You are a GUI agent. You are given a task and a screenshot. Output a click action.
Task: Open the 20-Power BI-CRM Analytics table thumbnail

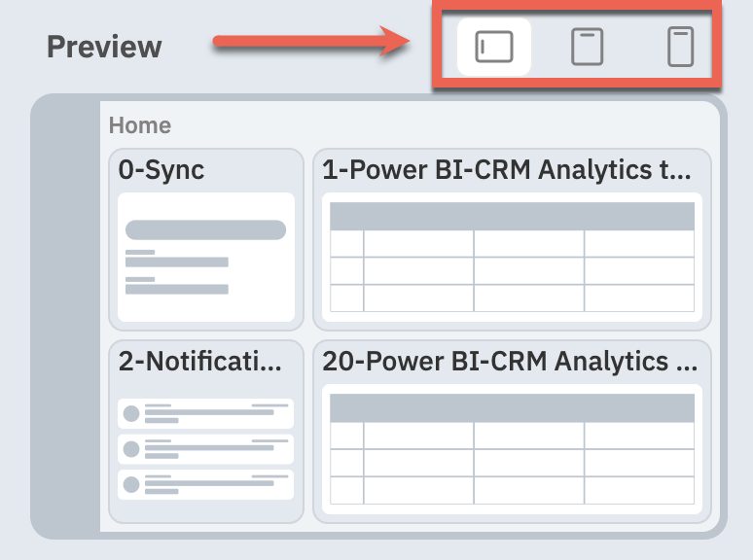point(512,448)
